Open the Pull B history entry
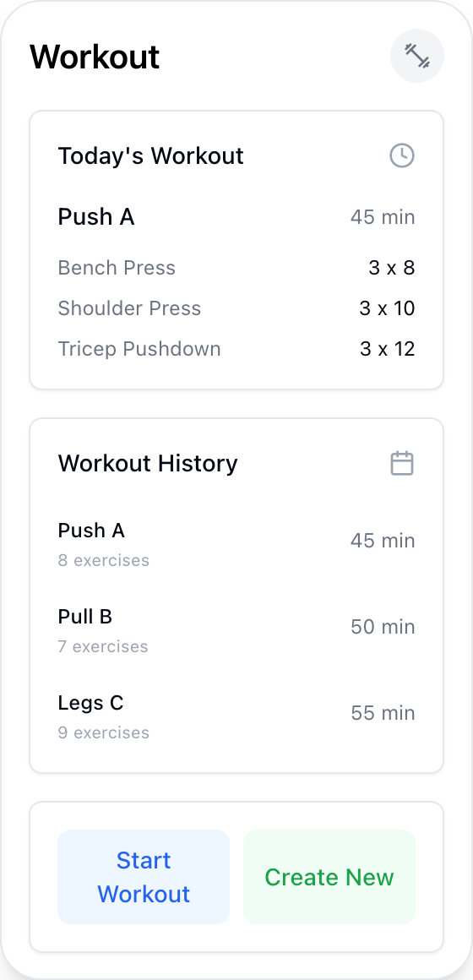 click(x=236, y=627)
